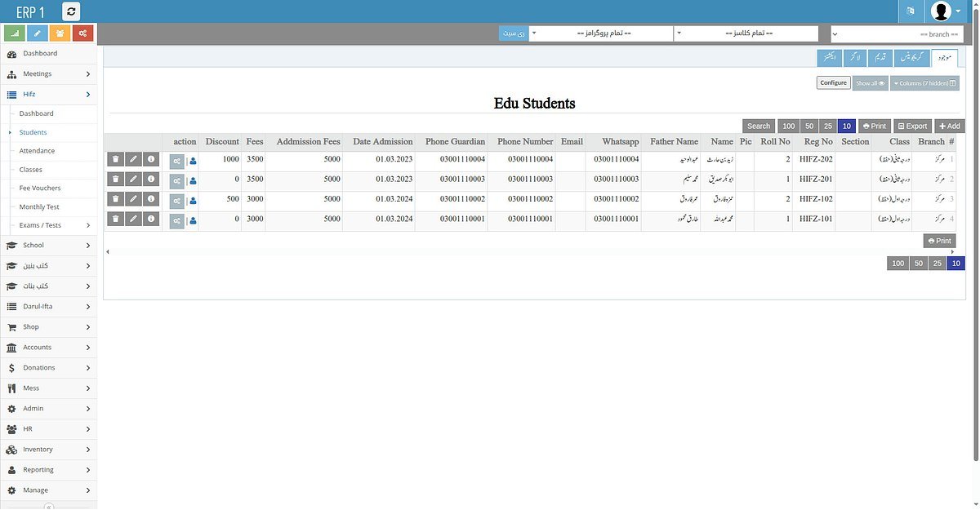Open the Hifz Dashboard submenu item
Image resolution: width=980 pixels, height=510 pixels.
52,113
